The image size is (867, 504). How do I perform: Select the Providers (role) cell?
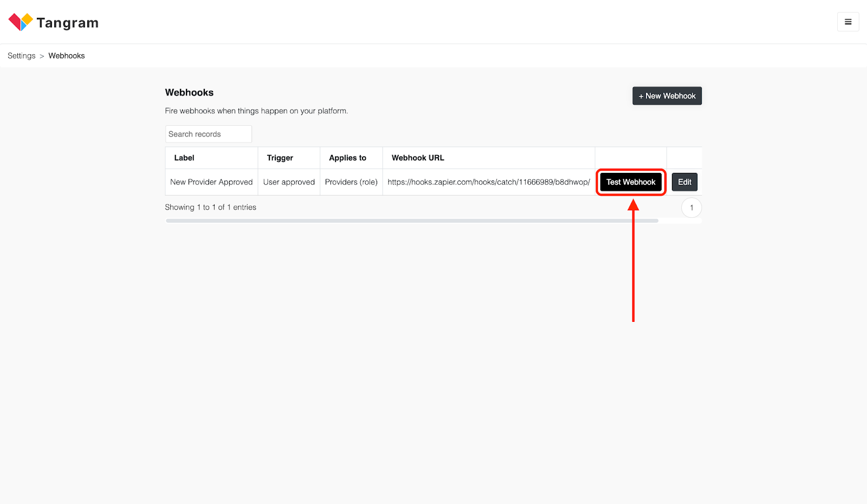pyautogui.click(x=351, y=182)
